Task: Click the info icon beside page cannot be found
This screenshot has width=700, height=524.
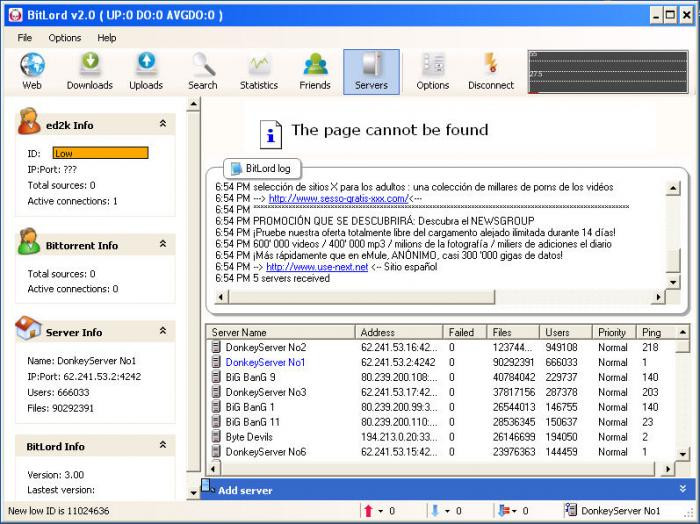Action: [x=271, y=134]
